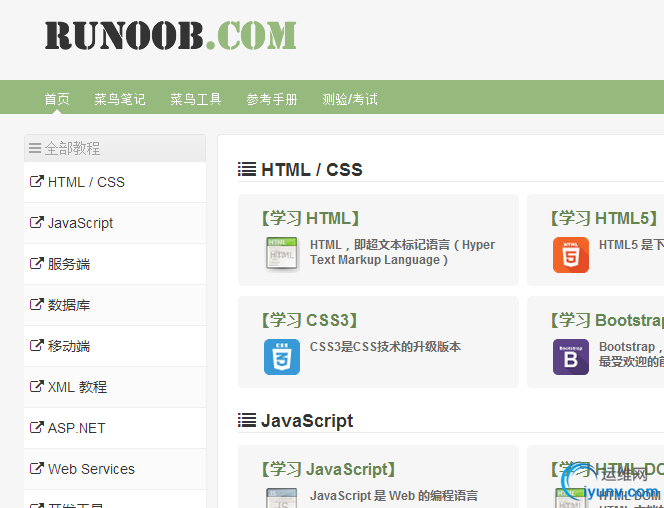Select 服务端 in the sidebar
Image resolution: width=664 pixels, height=508 pixels.
tap(115, 264)
